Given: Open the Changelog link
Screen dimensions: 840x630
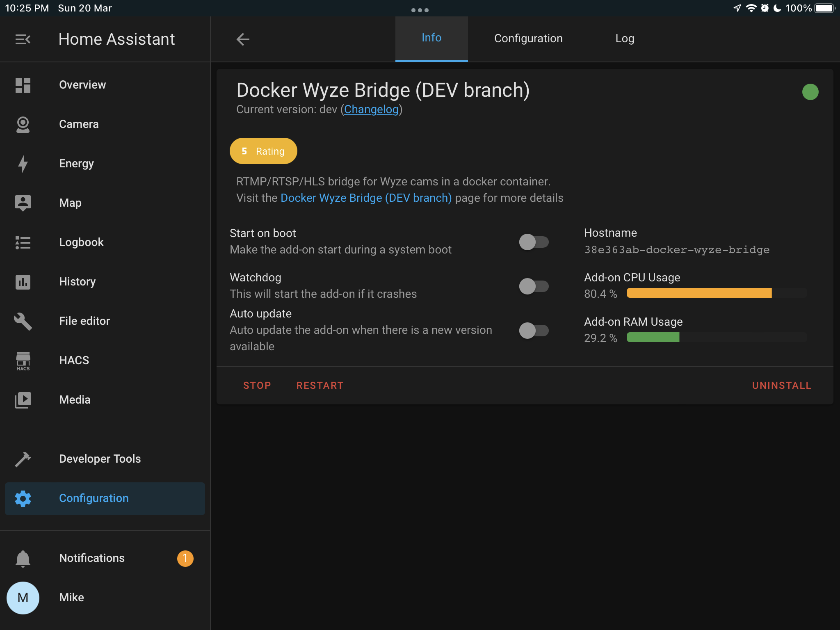Looking at the screenshot, I should (x=371, y=110).
